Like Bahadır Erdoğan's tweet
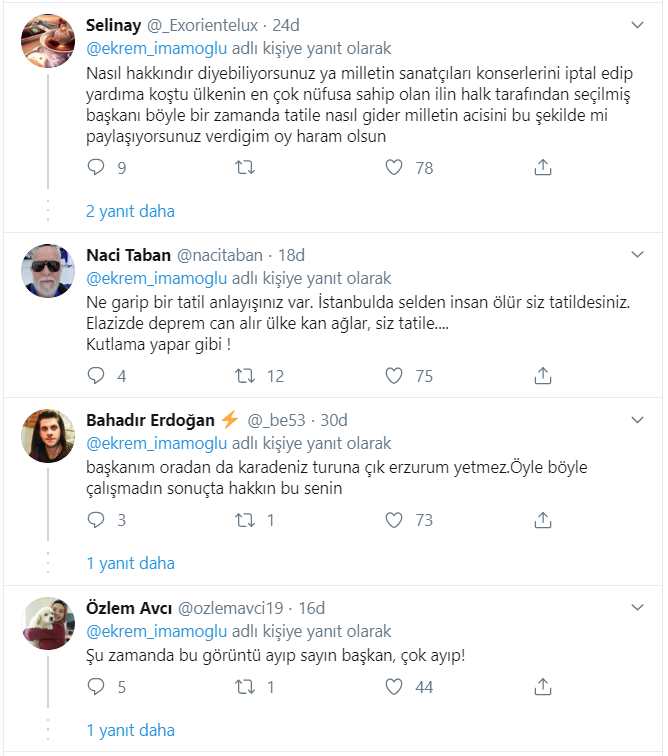Screen dimensions: 668x756 [395, 520]
